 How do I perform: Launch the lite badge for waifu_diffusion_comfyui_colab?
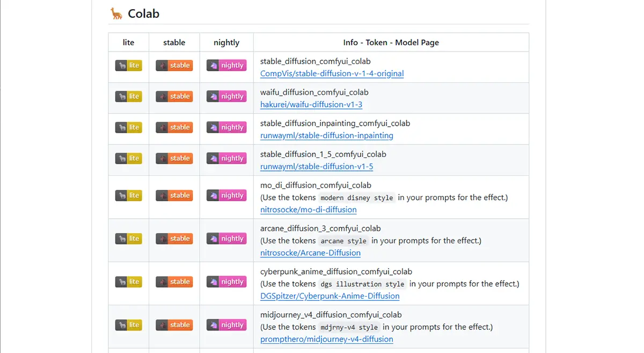(129, 97)
